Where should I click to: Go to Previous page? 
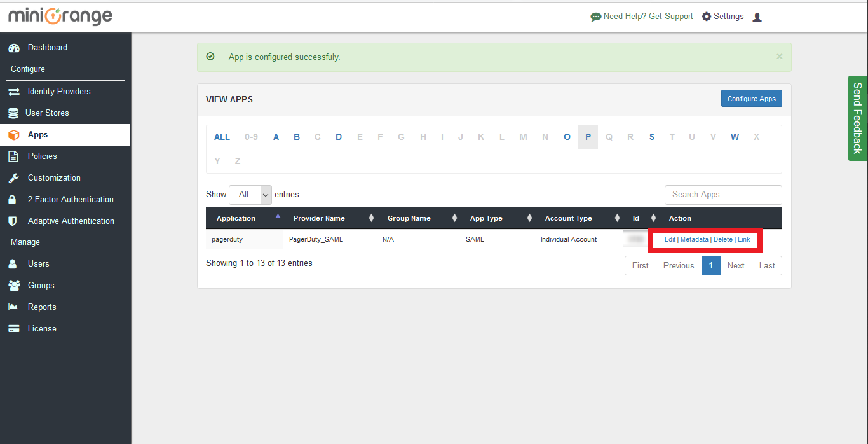click(679, 266)
